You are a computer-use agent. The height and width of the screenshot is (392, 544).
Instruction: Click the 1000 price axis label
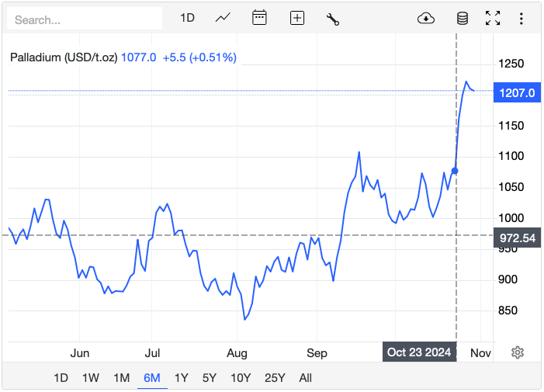click(511, 218)
